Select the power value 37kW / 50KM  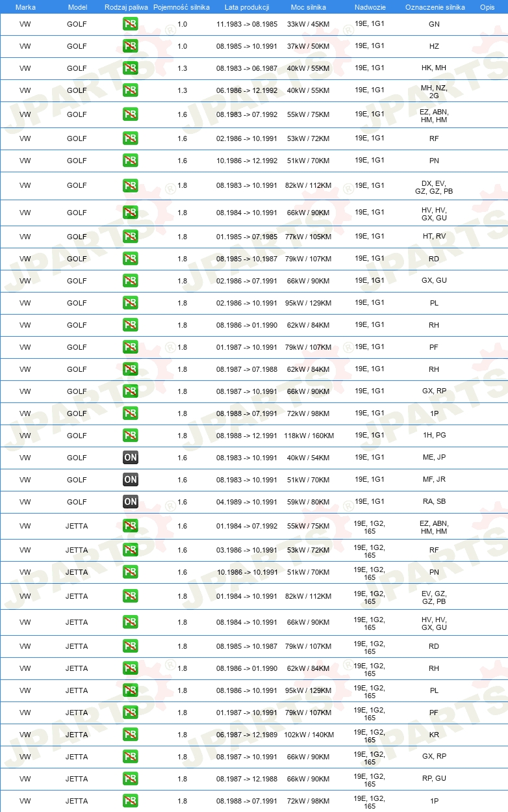point(309,47)
